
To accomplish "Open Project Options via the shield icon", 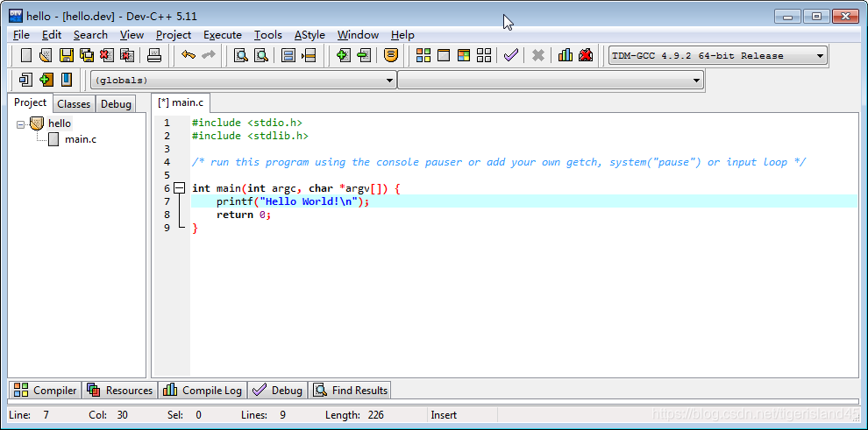I will [391, 55].
